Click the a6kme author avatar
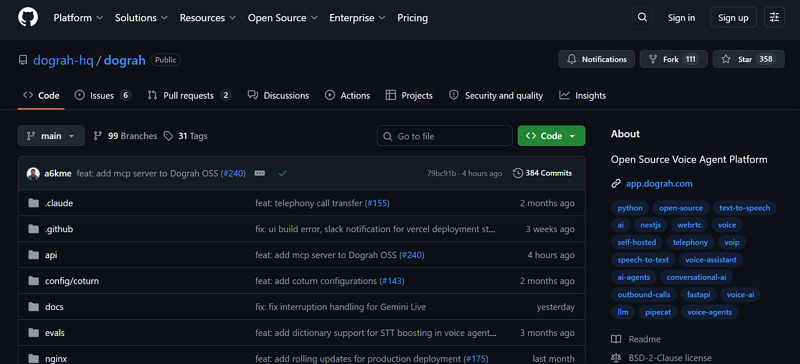Screen dimensions: 800x364 [x=33, y=174]
